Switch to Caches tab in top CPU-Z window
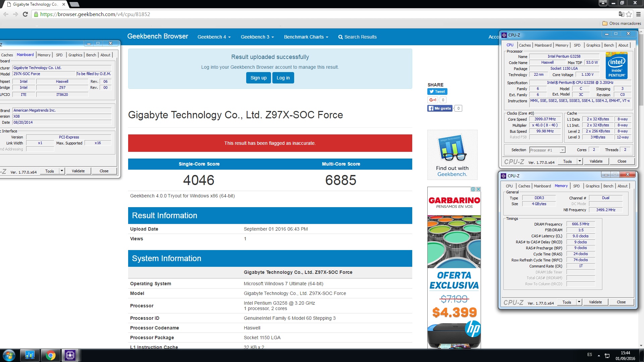644x362 pixels. click(x=525, y=45)
